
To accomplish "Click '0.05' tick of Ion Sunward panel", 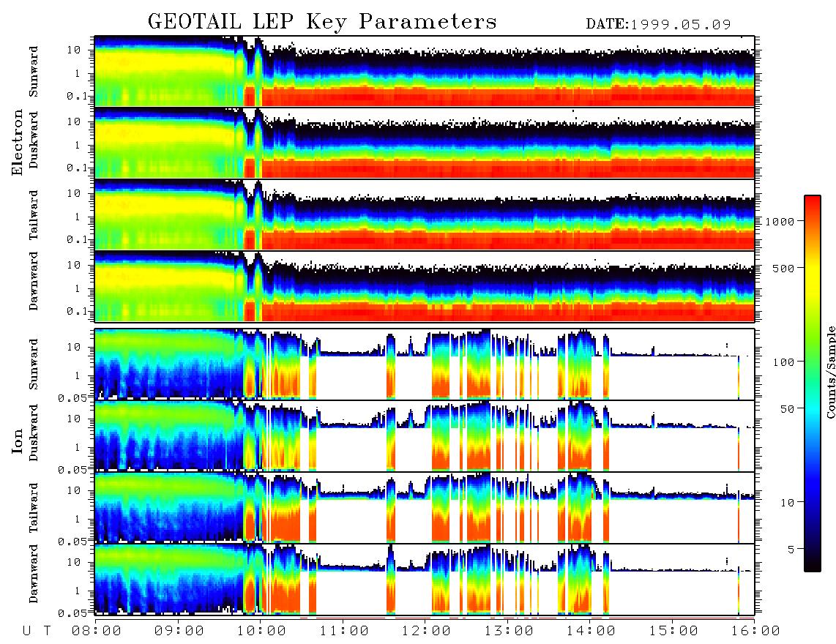I will click(72, 397).
